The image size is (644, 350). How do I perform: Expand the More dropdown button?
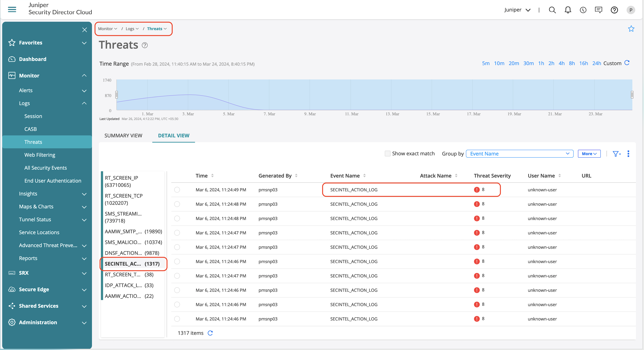point(589,154)
